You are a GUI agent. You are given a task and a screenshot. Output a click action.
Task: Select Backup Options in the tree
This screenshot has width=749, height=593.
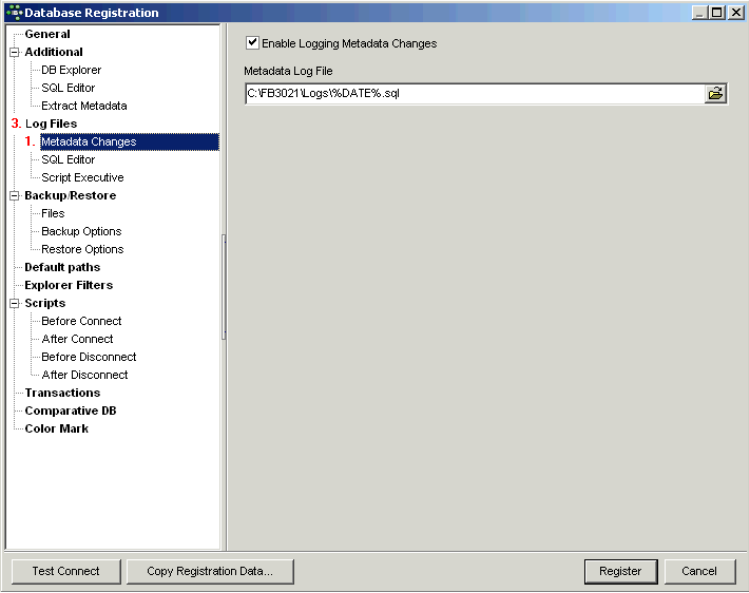[81, 232]
